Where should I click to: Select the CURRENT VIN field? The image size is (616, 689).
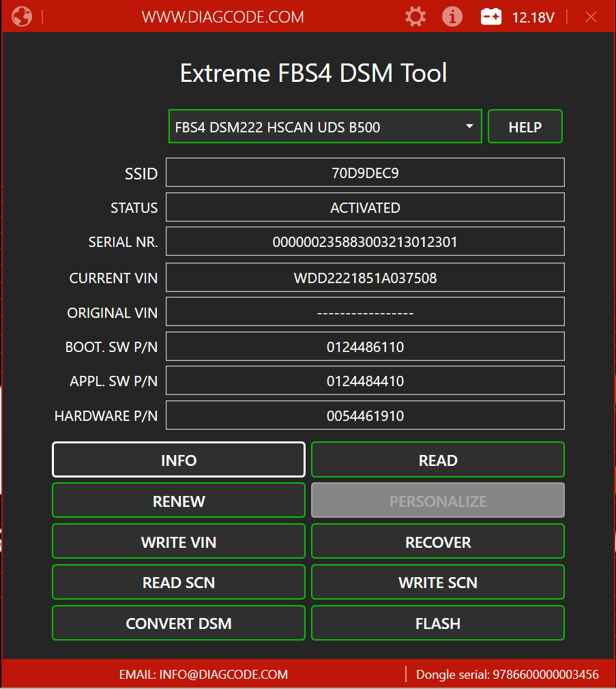[365, 278]
